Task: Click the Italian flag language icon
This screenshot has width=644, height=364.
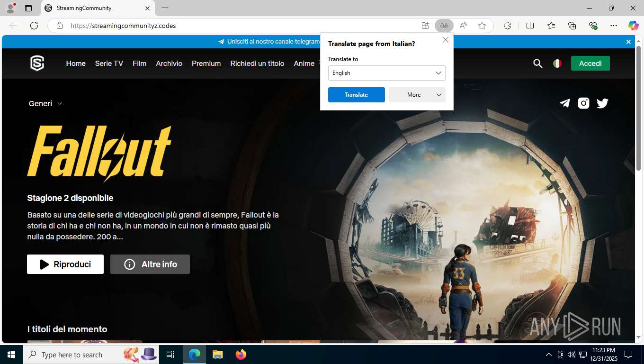Action: pos(557,63)
